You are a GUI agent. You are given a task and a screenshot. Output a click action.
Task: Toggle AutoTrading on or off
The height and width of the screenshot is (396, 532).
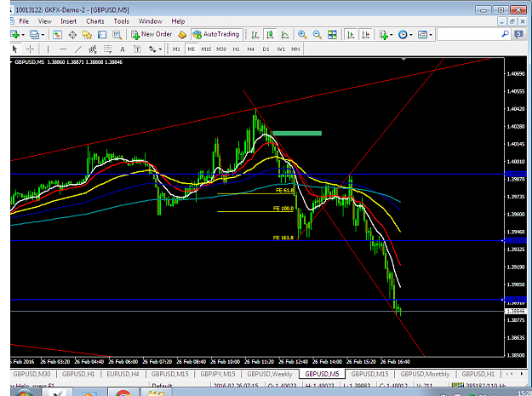216,34
